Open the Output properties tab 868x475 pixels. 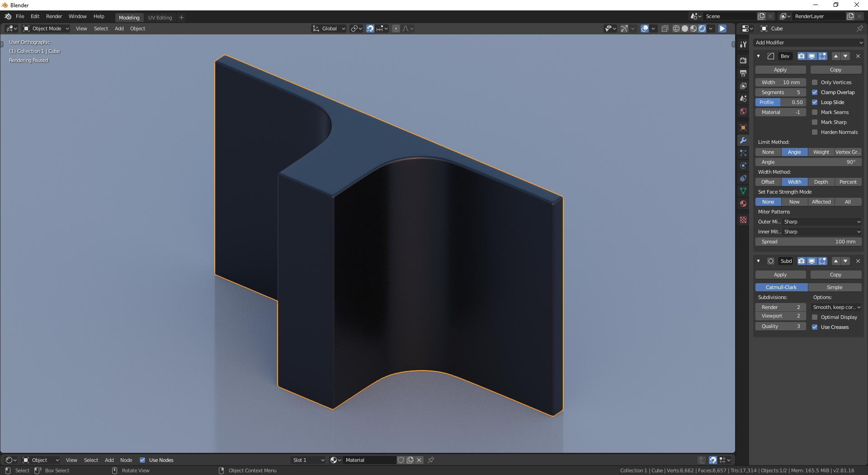coord(743,73)
